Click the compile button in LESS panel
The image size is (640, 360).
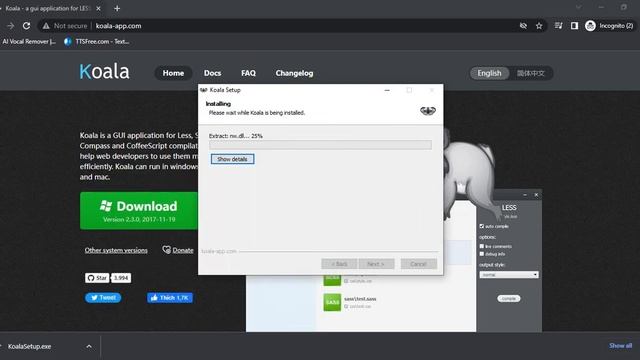(509, 298)
